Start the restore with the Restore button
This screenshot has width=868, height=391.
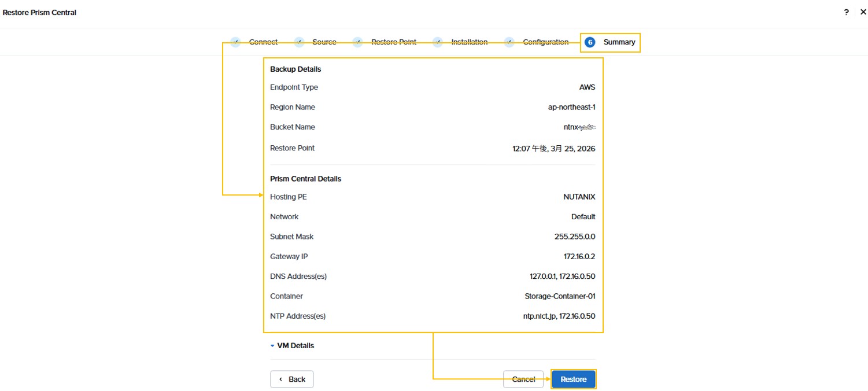[573, 379]
